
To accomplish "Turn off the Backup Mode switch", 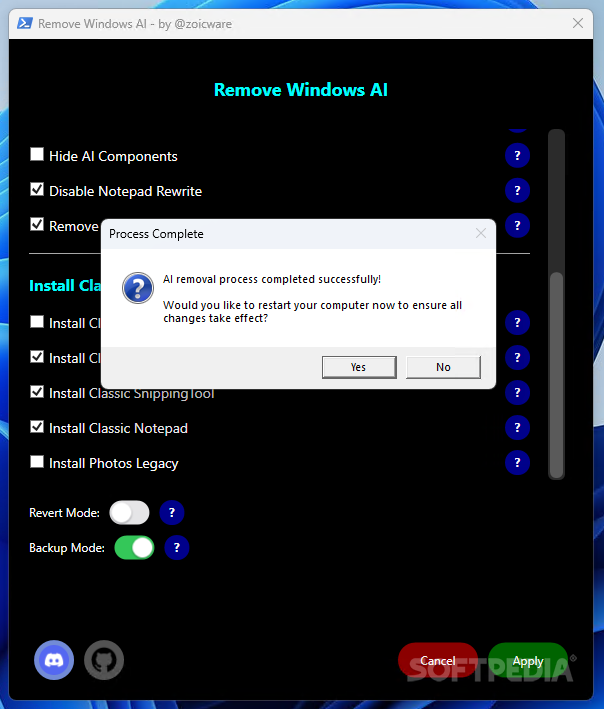I will pyautogui.click(x=134, y=548).
